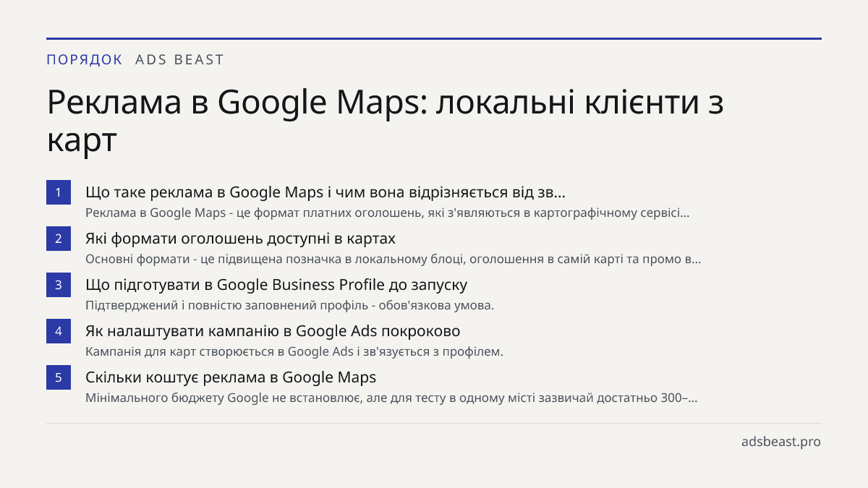The image size is (868, 488).
Task: Select description 'Мінімального бюджету Google не встановлює'
Action: [x=391, y=398]
